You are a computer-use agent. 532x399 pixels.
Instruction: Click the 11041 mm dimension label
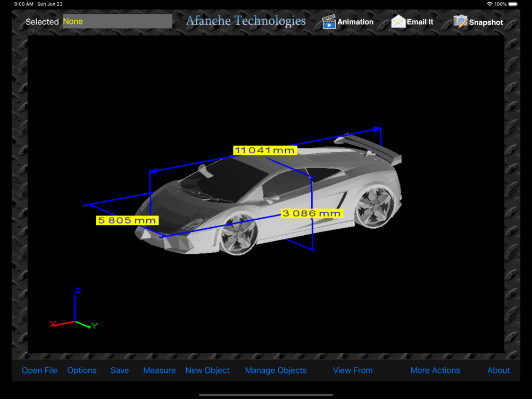click(265, 151)
